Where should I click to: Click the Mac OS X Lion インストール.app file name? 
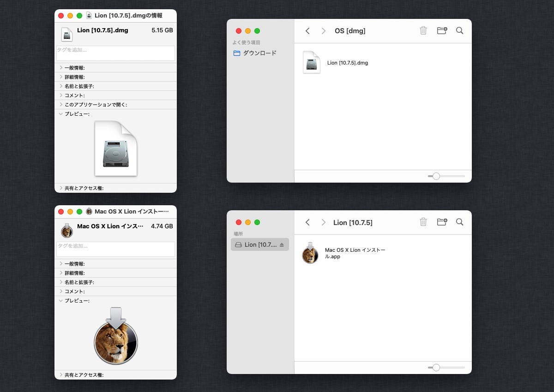[x=355, y=253]
